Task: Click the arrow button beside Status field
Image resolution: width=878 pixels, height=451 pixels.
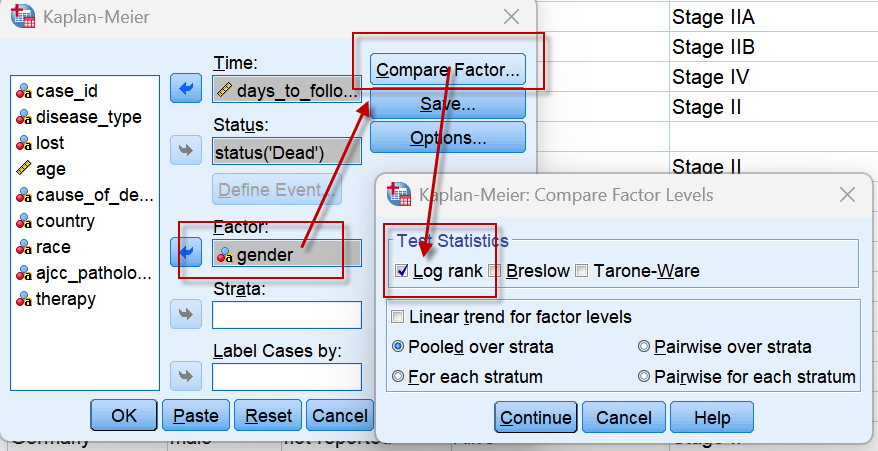Action: (x=186, y=151)
